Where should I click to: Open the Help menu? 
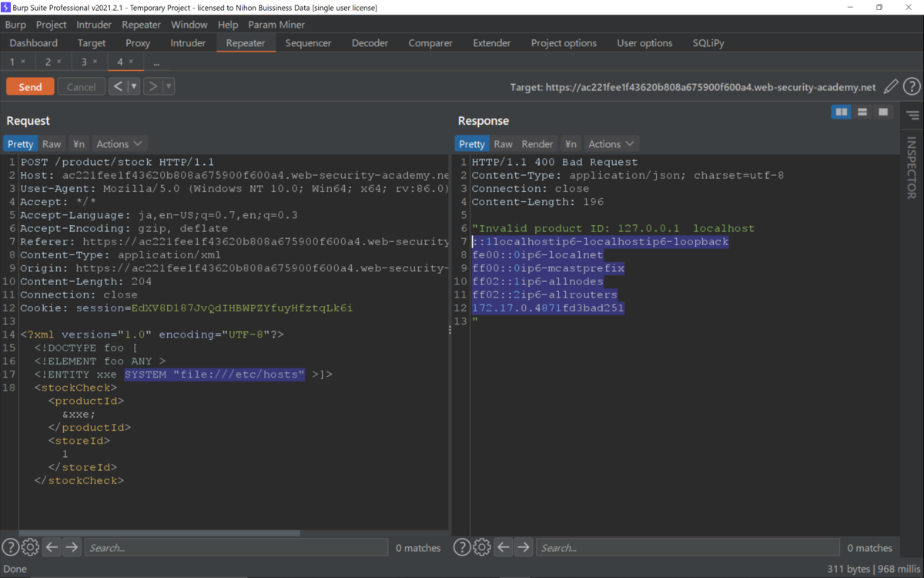coord(228,25)
